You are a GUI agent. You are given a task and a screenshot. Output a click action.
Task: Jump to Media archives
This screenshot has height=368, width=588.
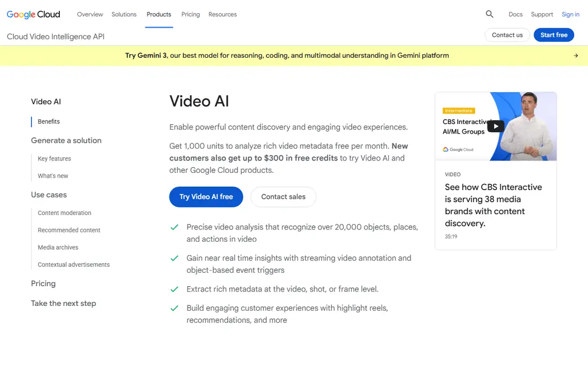coord(58,248)
